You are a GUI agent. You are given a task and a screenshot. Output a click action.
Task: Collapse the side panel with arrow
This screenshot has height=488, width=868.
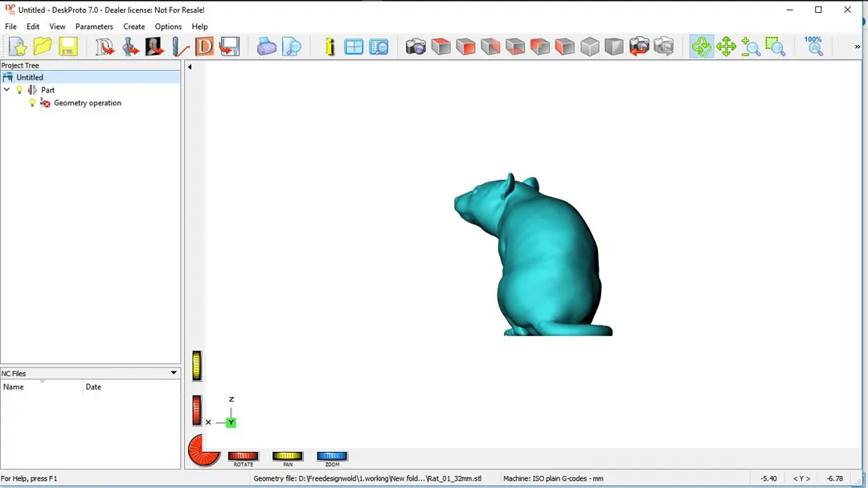click(190, 67)
